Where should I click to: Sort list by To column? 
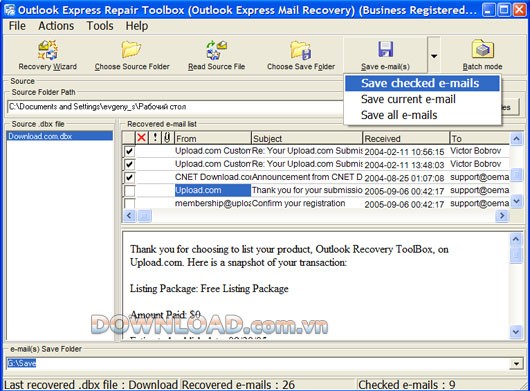[479, 138]
